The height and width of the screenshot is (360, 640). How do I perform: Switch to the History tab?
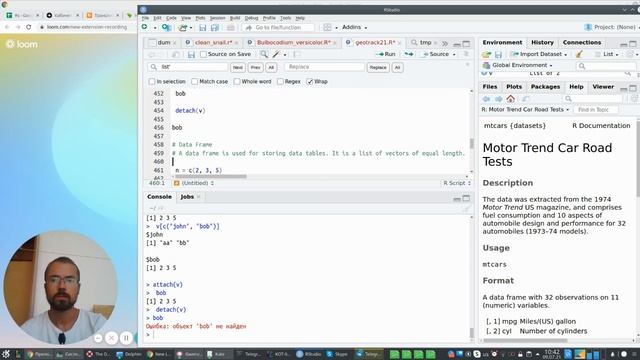[x=542, y=42]
